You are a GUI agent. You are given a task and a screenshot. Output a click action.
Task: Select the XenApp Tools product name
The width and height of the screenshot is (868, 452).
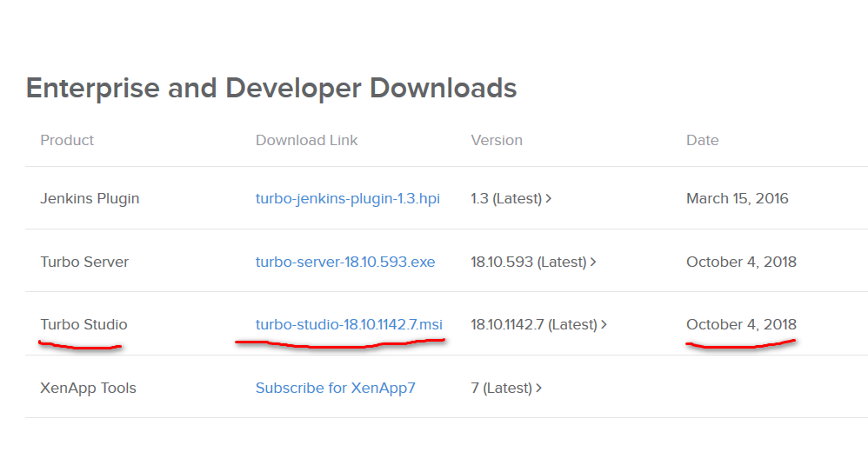coord(88,388)
